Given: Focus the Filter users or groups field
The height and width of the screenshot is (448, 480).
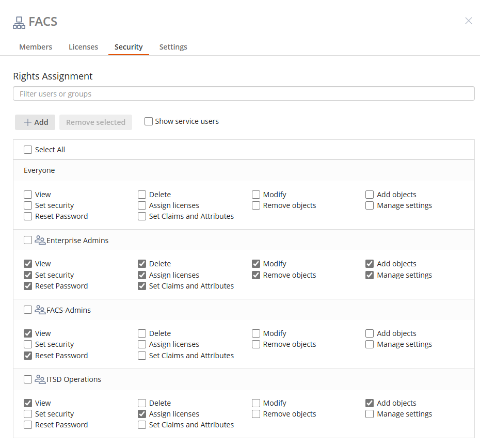Looking at the screenshot, I should tap(244, 94).
